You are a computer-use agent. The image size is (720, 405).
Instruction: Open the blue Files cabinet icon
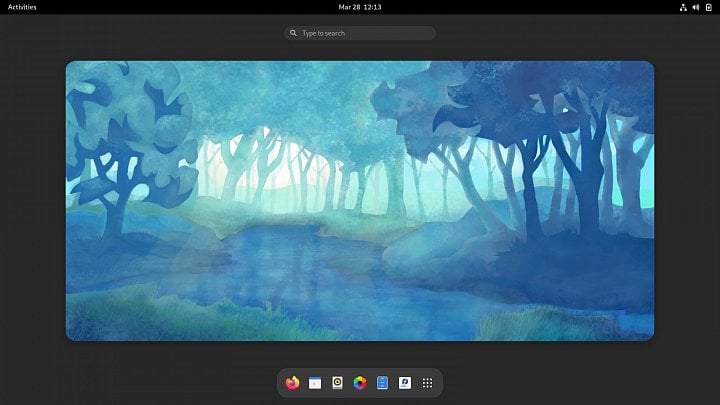pos(382,382)
